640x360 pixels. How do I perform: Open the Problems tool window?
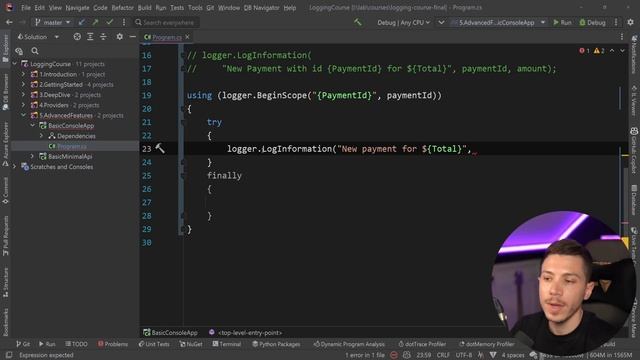point(113,344)
